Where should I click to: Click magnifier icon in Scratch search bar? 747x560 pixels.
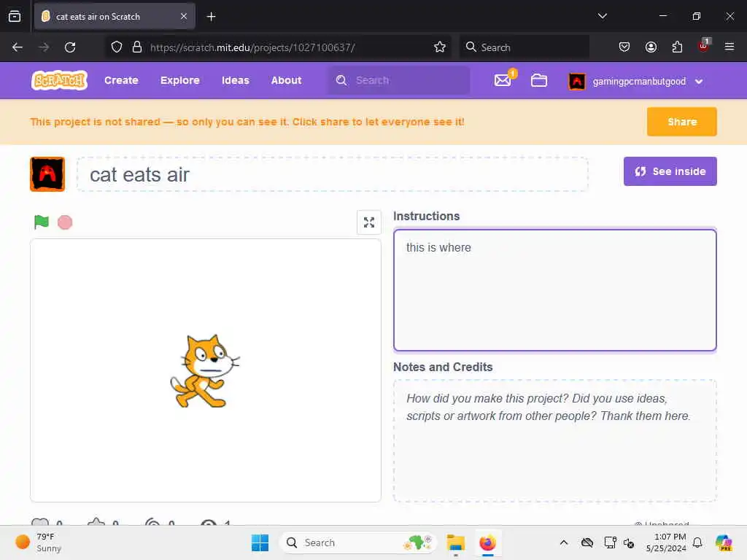341,80
